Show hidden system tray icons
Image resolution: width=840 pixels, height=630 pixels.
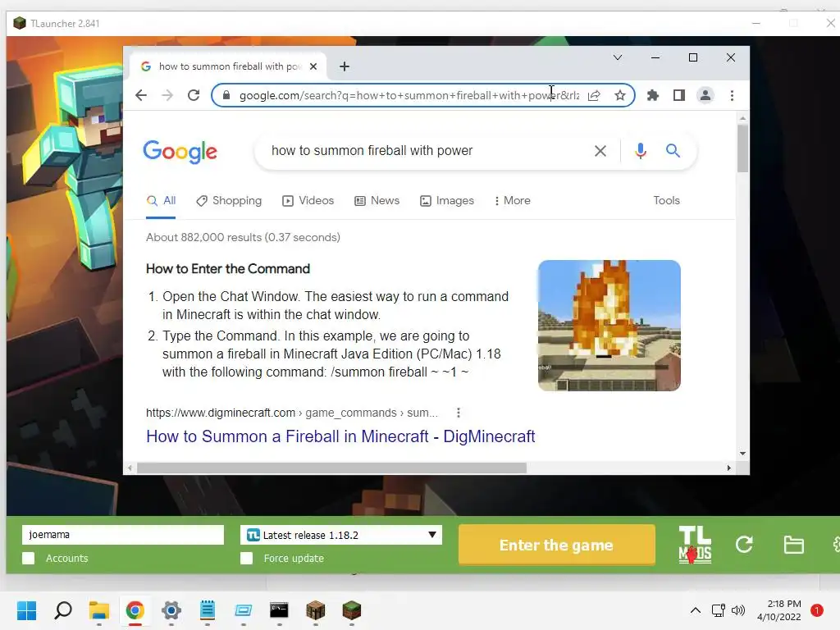pyautogui.click(x=696, y=610)
